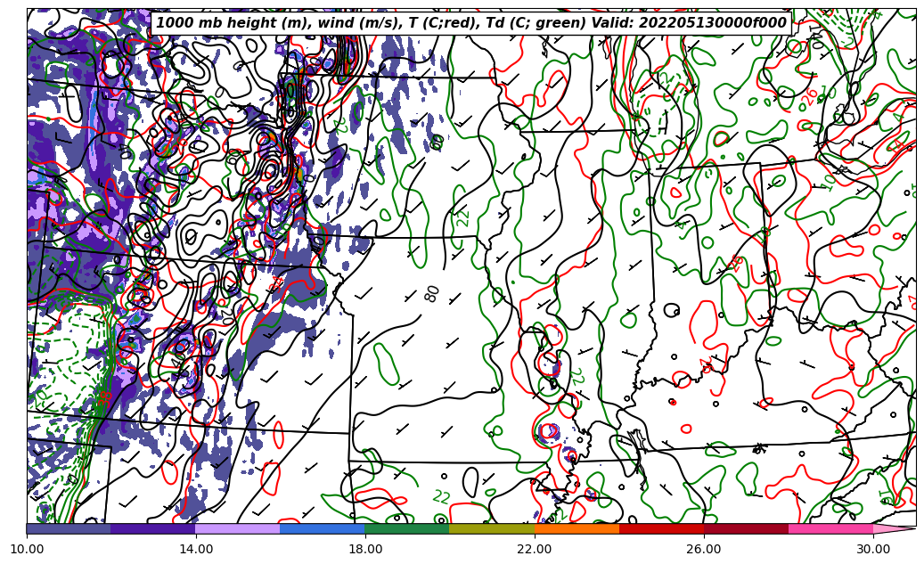This screenshot has width=924, height=564.
Task: Click the 14.00 colorbar tick label
Action: click(196, 549)
